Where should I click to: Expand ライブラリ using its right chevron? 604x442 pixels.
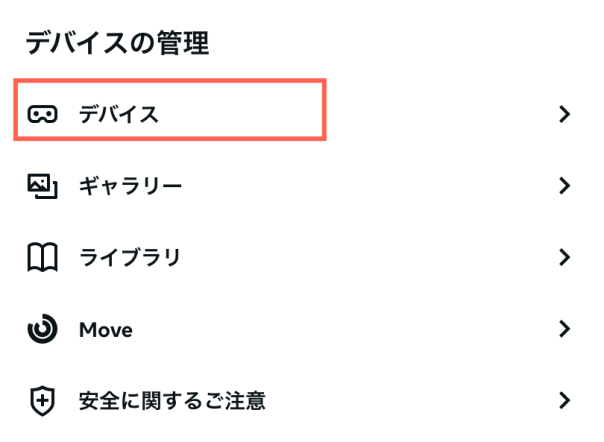(564, 257)
